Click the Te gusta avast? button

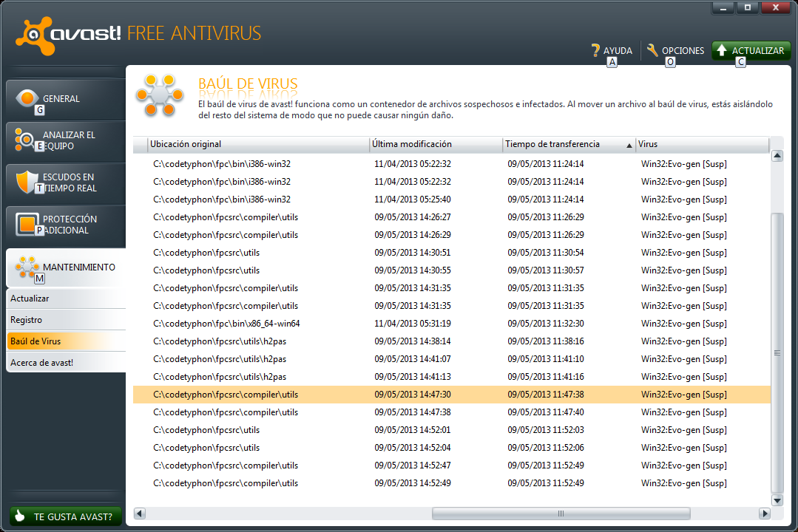66,516
